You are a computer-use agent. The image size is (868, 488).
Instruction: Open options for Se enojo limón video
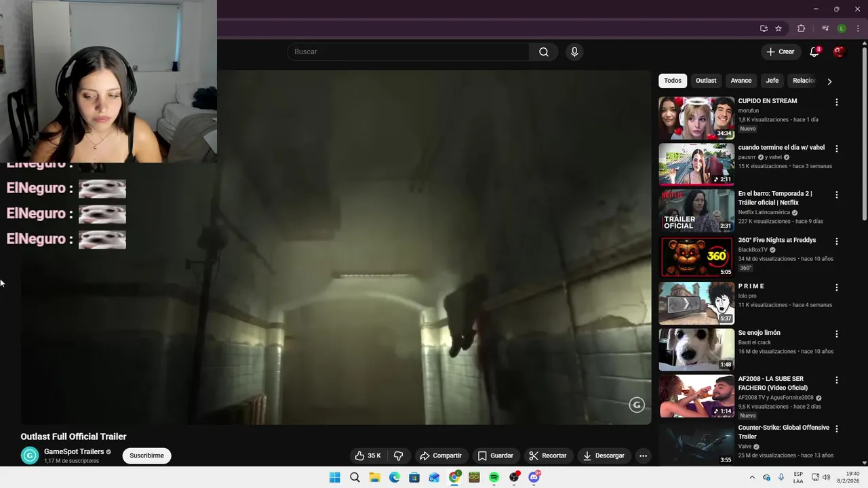[836, 334]
